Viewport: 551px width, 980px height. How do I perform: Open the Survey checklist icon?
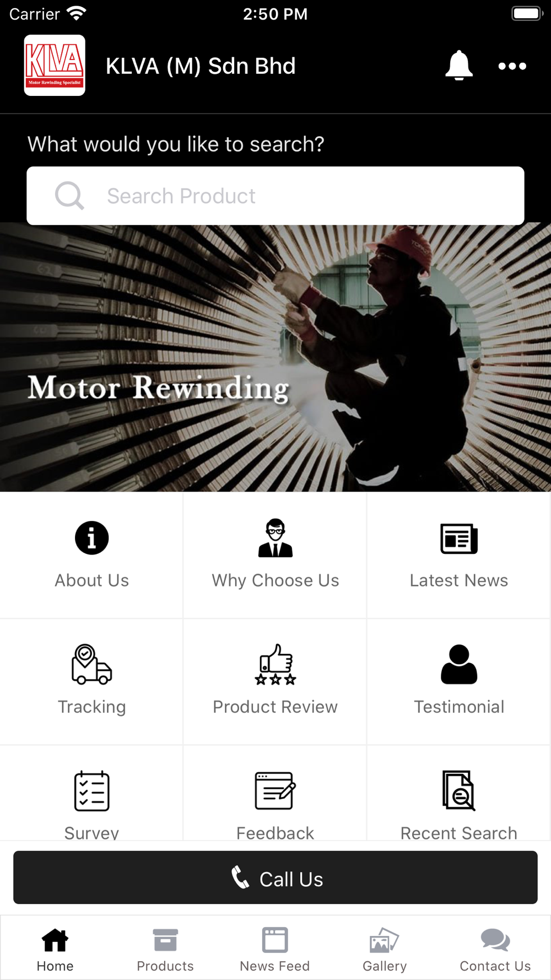coord(91,791)
